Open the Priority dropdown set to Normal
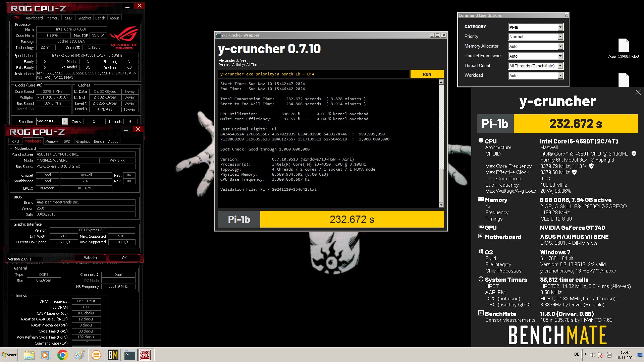The image size is (644, 362). [x=536, y=37]
